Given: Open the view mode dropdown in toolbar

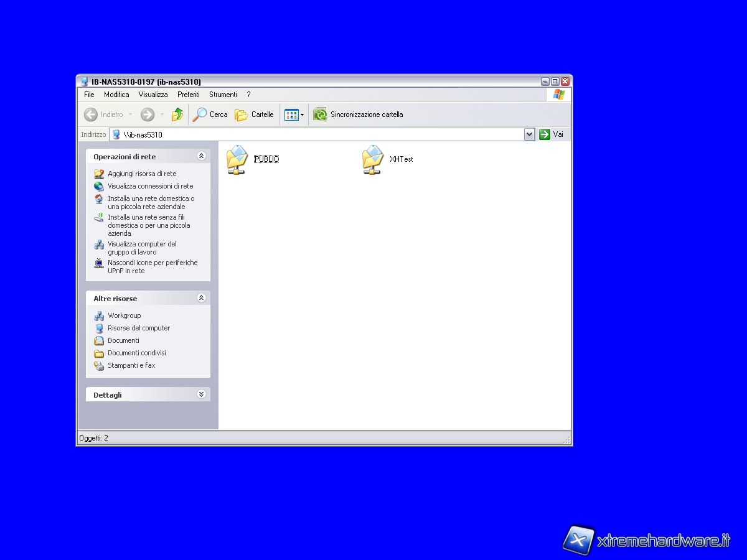Looking at the screenshot, I should (x=294, y=114).
